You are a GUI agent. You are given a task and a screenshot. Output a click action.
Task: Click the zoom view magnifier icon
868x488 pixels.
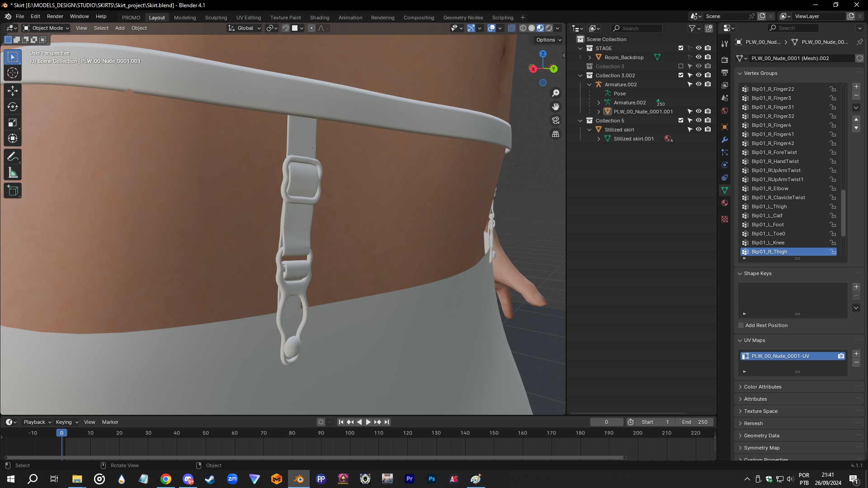click(x=556, y=93)
